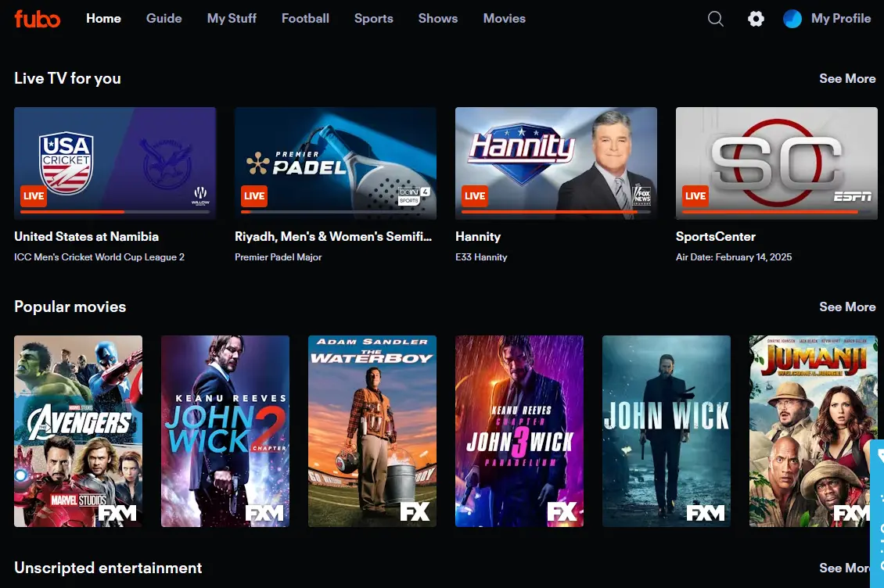884x588 pixels.
Task: Click progress bar on Hannity card
Action: (x=556, y=212)
